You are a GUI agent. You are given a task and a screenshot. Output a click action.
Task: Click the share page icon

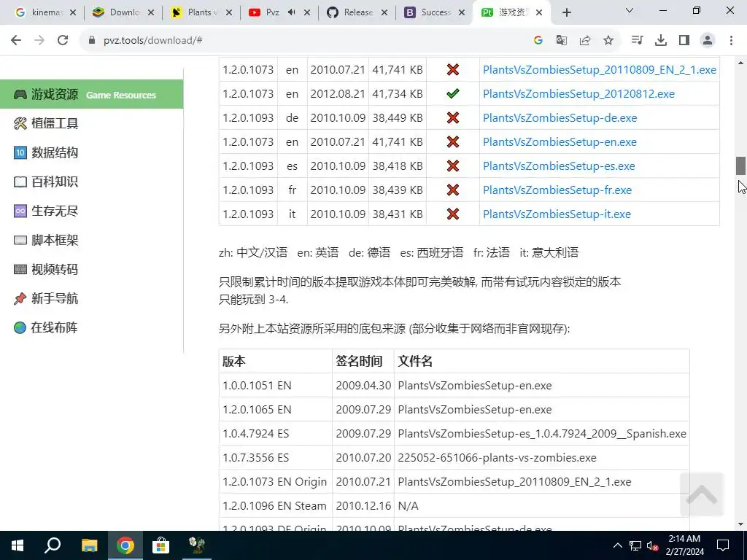(585, 41)
